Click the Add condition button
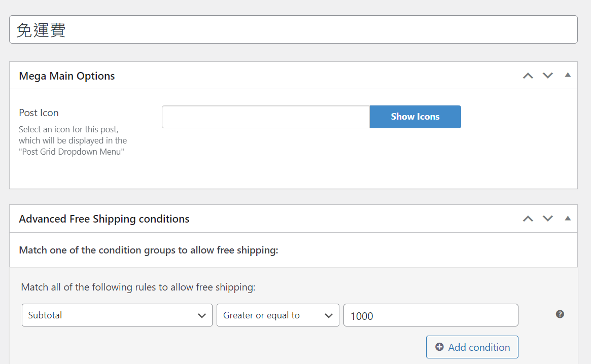Screen dimensions: 591x364 point(472,347)
